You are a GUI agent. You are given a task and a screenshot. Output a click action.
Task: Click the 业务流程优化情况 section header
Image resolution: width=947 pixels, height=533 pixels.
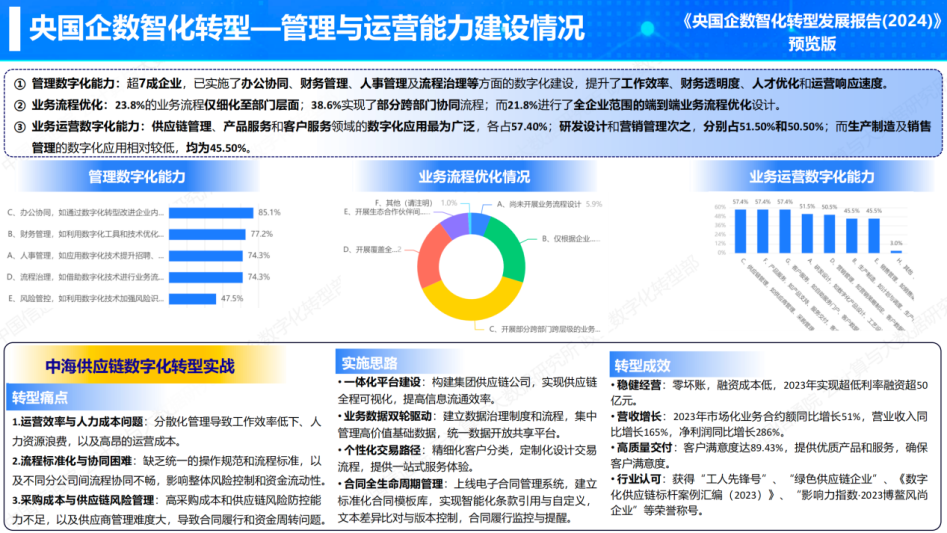pos(473,177)
